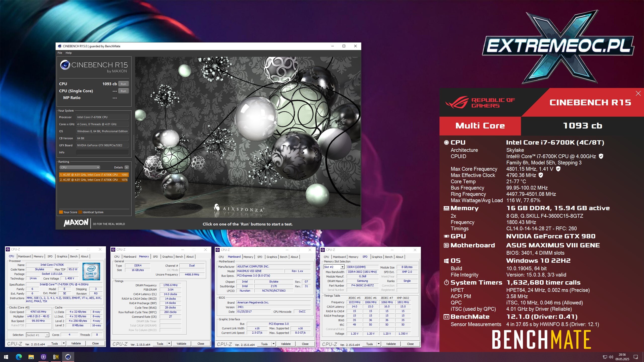
Task: Click the volume icon in the system tray
Action: (611, 357)
